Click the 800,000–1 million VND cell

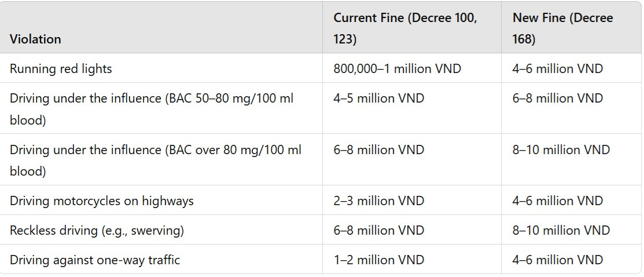397,69
